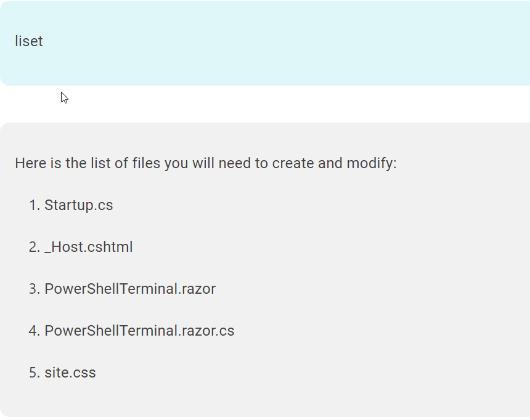This screenshot has height=420, width=530.
Task: Click the word 'modify:' in the response
Action: 372,164
